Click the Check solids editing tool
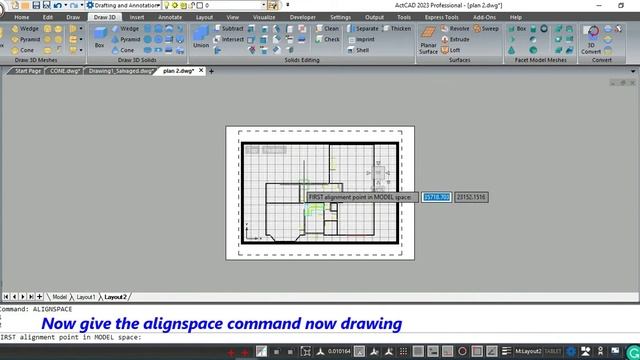Image resolution: width=640 pixels, height=360 pixels. 327,39
